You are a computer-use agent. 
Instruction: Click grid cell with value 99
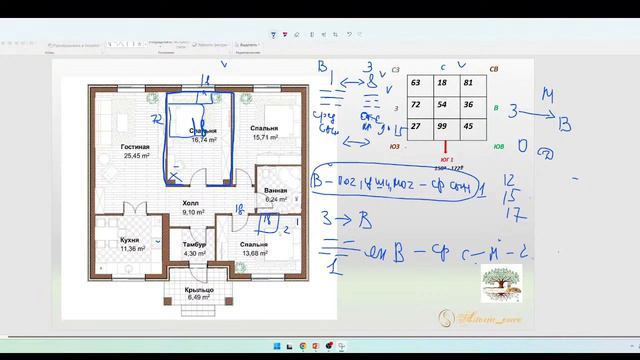tap(447, 129)
